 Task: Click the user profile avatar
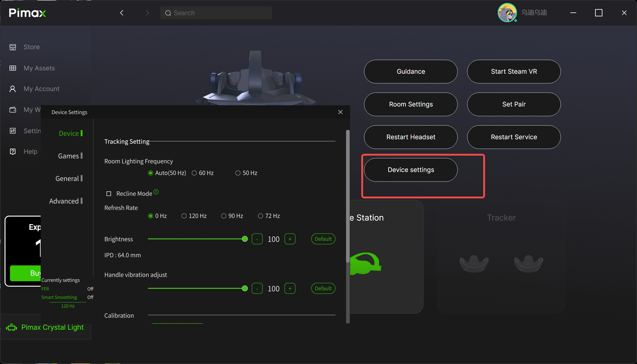coord(507,13)
